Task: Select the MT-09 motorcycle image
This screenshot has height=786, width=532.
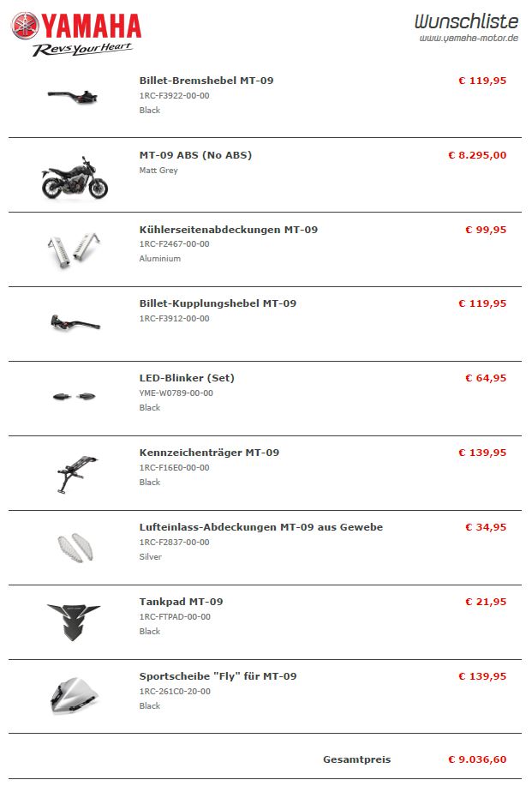Action: [x=75, y=177]
